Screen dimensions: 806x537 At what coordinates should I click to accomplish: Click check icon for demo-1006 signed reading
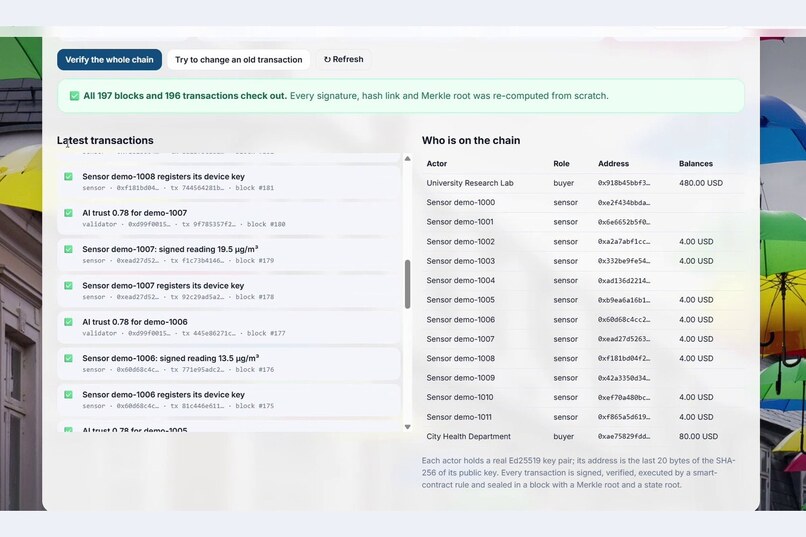tap(68, 358)
